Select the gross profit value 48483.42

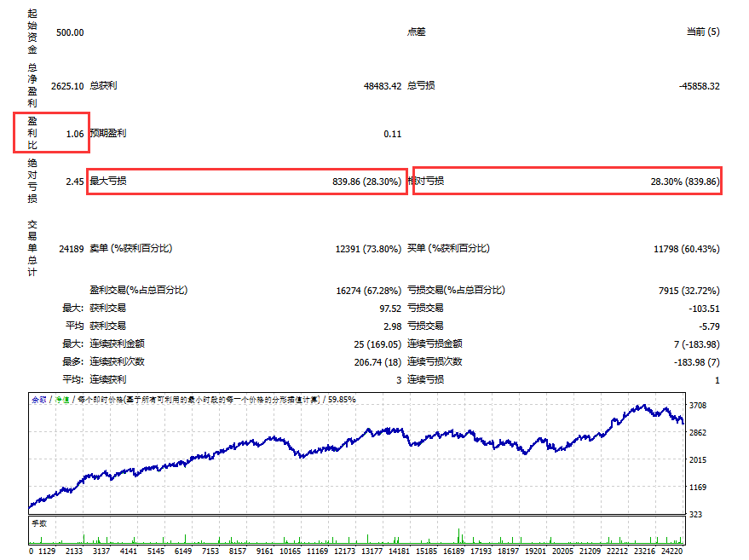coord(382,86)
